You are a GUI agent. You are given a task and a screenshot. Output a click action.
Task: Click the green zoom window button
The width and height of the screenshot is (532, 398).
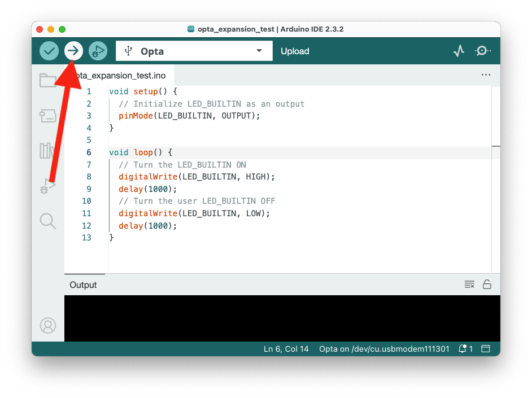(62, 29)
